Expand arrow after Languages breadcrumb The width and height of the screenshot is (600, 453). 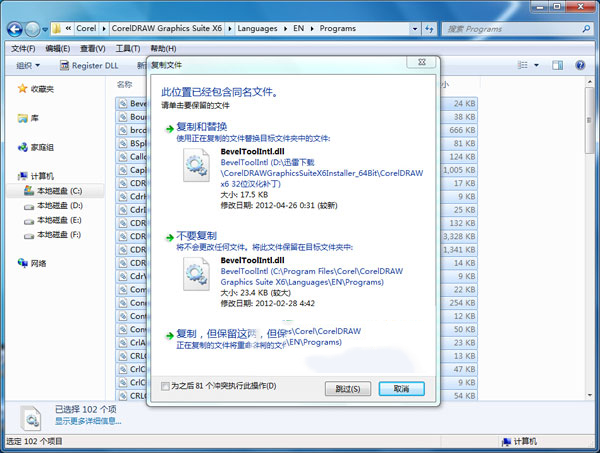[x=285, y=29]
